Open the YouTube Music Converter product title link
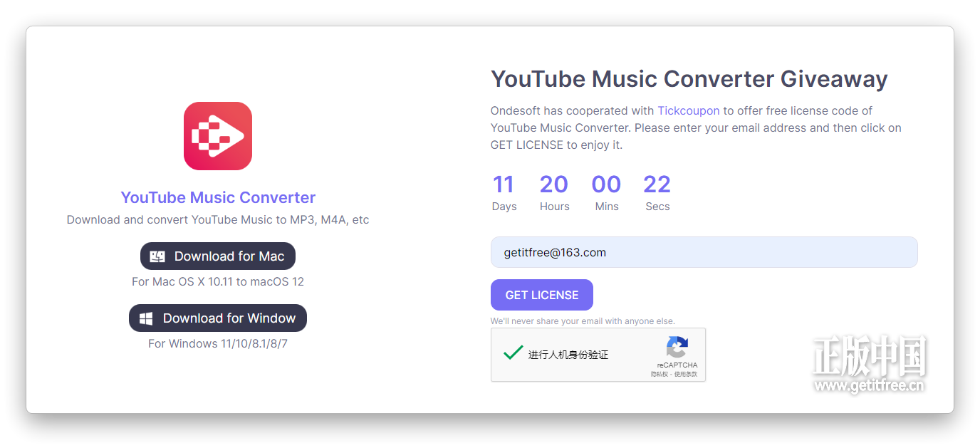The width and height of the screenshot is (980, 448). (218, 198)
